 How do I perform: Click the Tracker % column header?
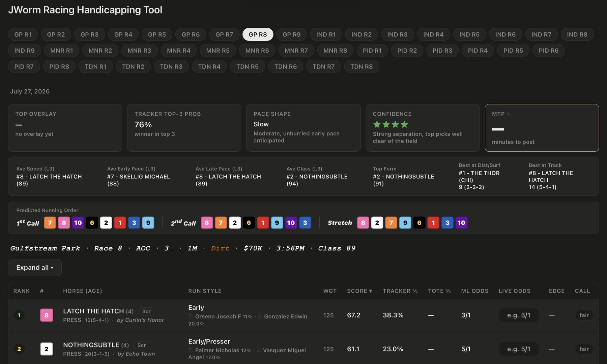point(400,291)
